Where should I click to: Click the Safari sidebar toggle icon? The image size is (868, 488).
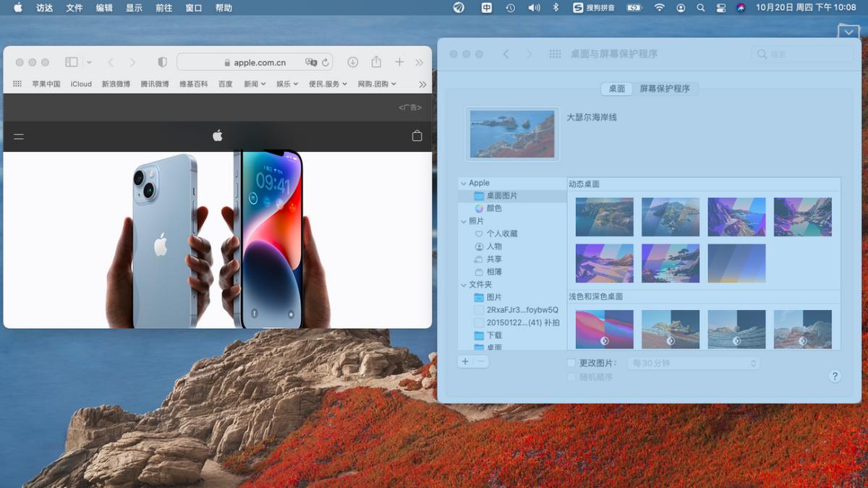click(x=71, y=61)
